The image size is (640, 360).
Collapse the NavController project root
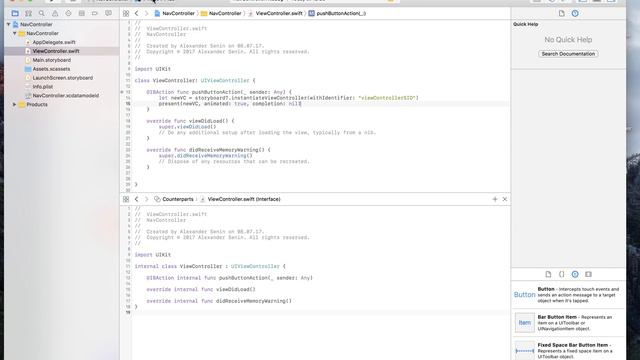(9, 24)
